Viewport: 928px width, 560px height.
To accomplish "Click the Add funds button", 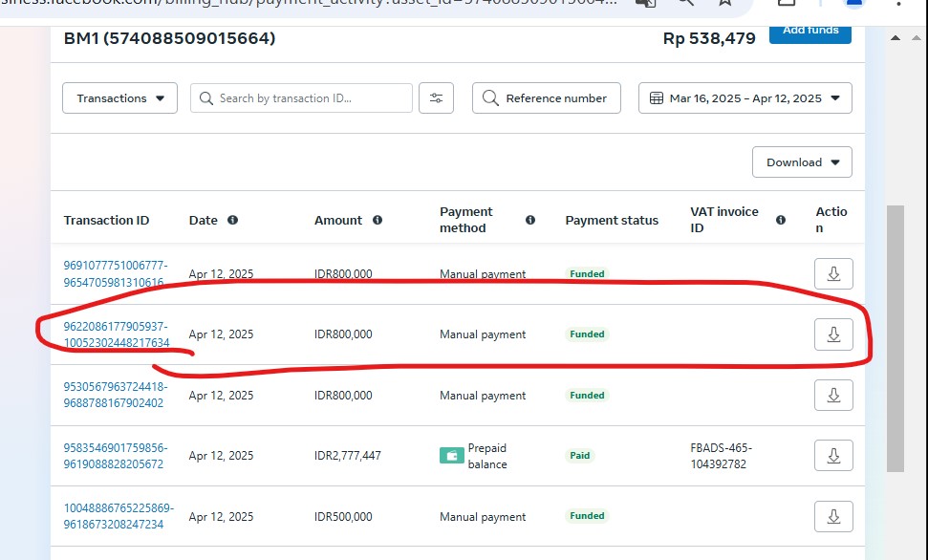I will (x=809, y=32).
